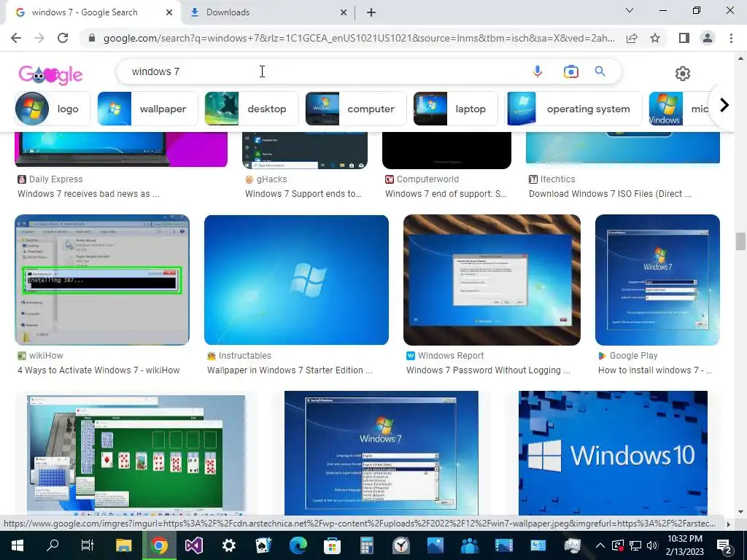The height and width of the screenshot is (560, 747).
Task: Open 'Windows 7 Password Without Logging' title
Action: pos(488,370)
